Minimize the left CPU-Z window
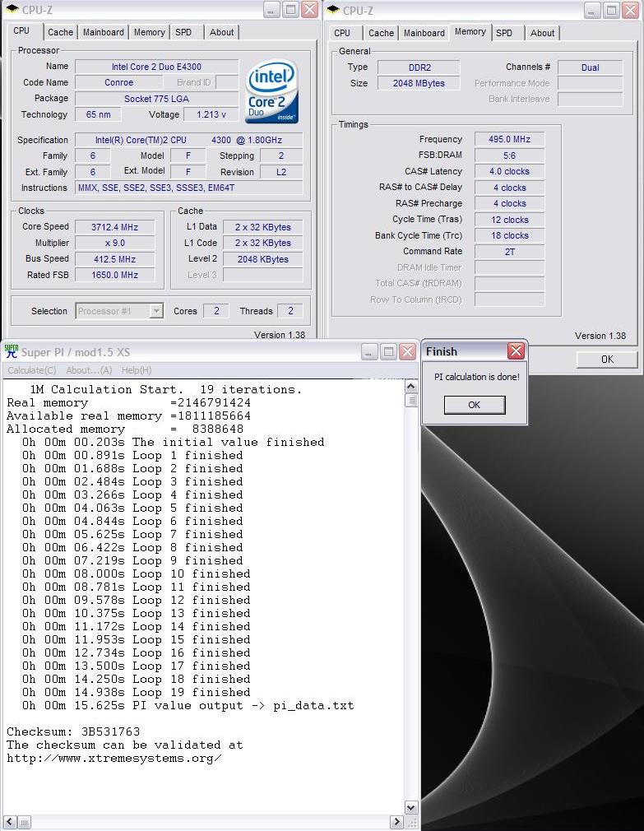The width and height of the screenshot is (644, 831). point(272,10)
